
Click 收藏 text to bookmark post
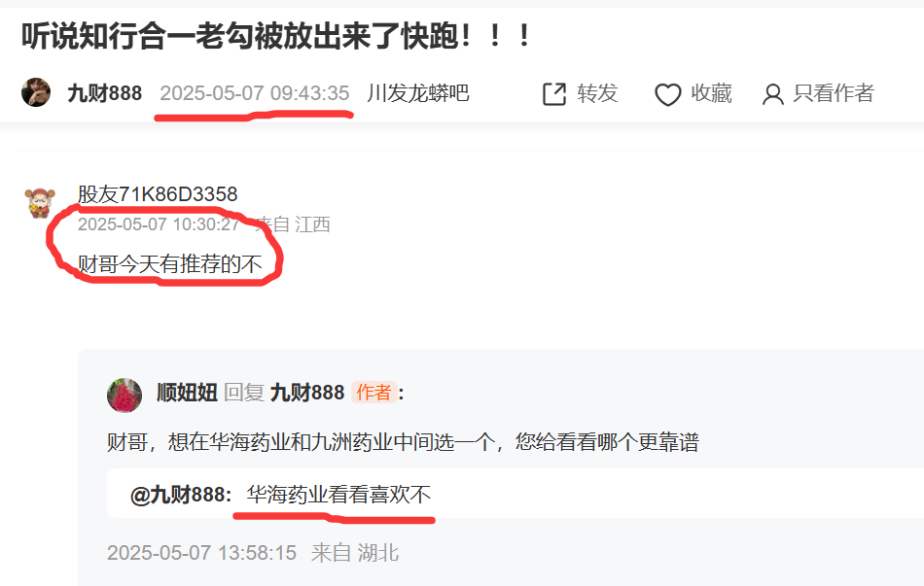(711, 93)
